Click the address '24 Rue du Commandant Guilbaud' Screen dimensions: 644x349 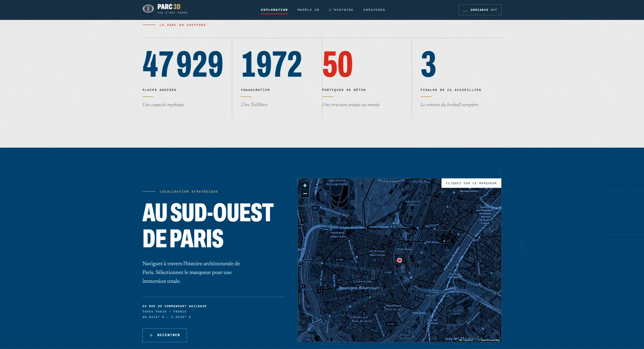point(174,306)
